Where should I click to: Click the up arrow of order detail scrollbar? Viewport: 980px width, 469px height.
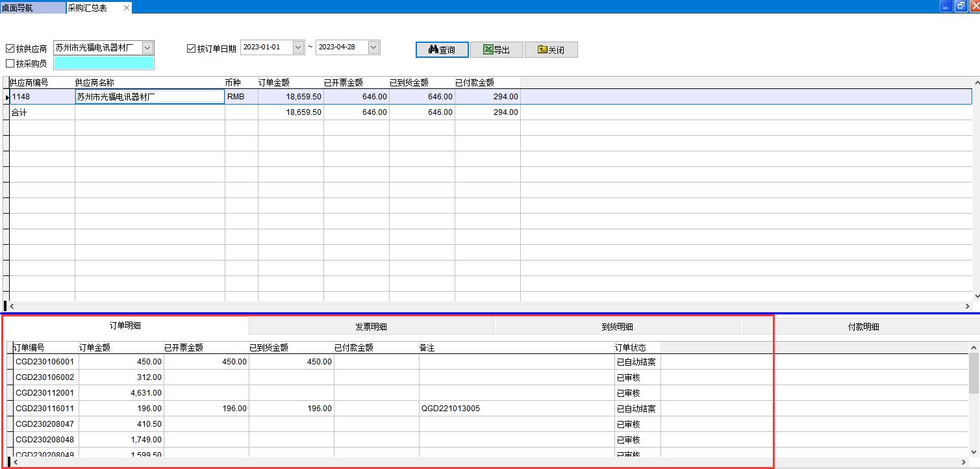click(974, 348)
